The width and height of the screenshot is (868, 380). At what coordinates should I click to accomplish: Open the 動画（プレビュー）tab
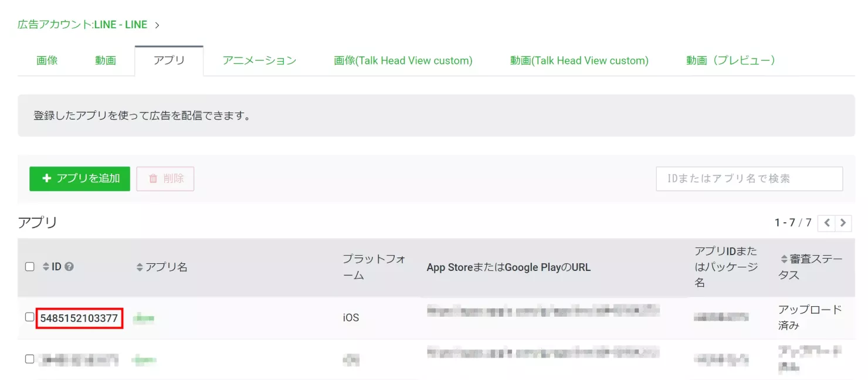click(731, 60)
